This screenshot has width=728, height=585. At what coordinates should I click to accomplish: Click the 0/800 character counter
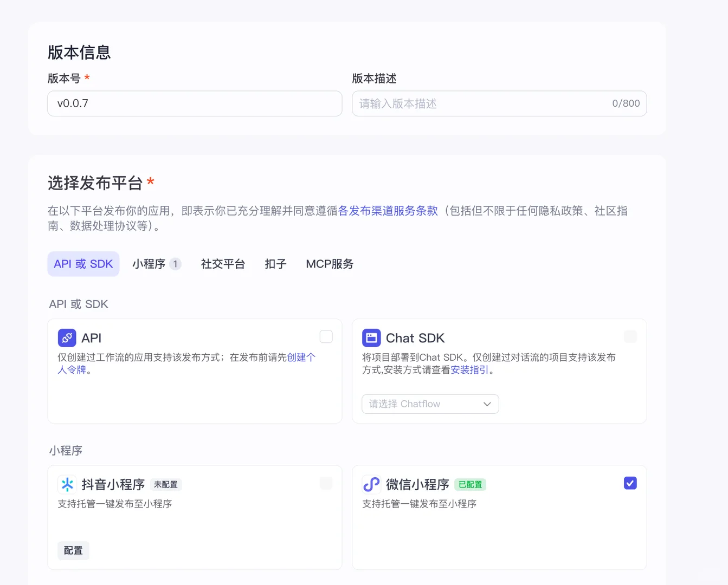[x=626, y=103]
